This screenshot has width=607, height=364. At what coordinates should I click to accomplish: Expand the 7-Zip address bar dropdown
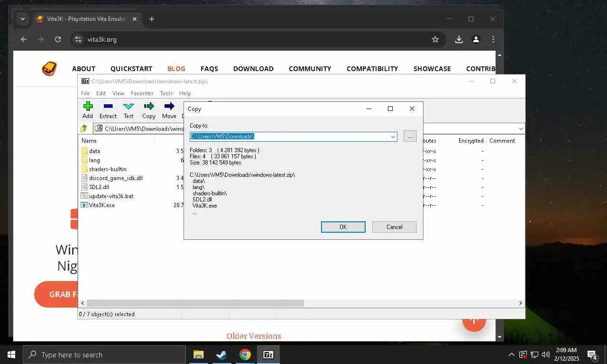[521, 128]
